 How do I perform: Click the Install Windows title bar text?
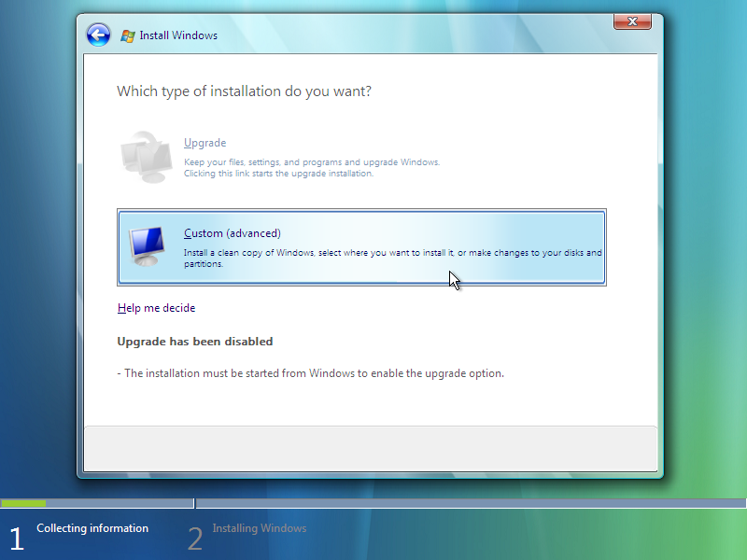tap(178, 35)
